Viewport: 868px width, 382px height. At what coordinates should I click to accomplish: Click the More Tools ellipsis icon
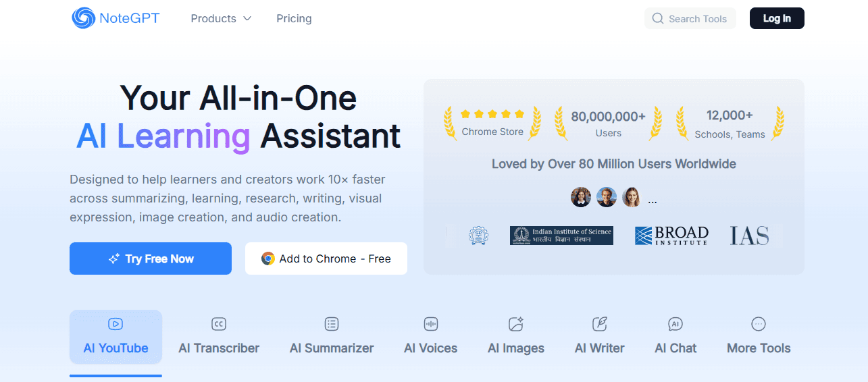pyautogui.click(x=759, y=325)
